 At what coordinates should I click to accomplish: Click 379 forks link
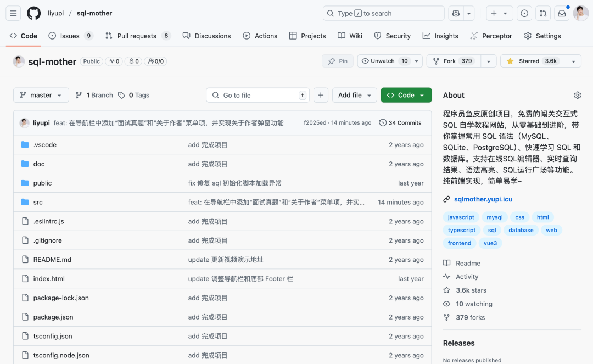click(x=464, y=317)
